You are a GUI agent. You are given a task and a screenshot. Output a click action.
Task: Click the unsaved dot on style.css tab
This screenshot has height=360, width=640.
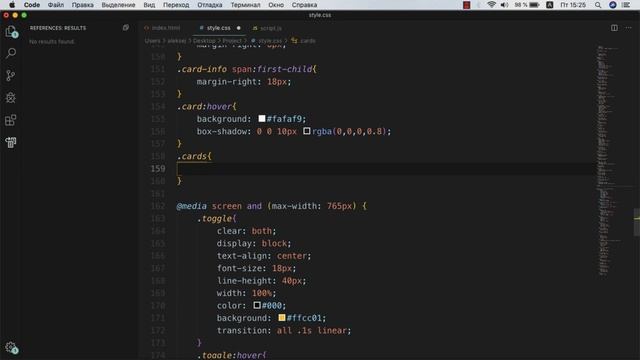(x=239, y=28)
